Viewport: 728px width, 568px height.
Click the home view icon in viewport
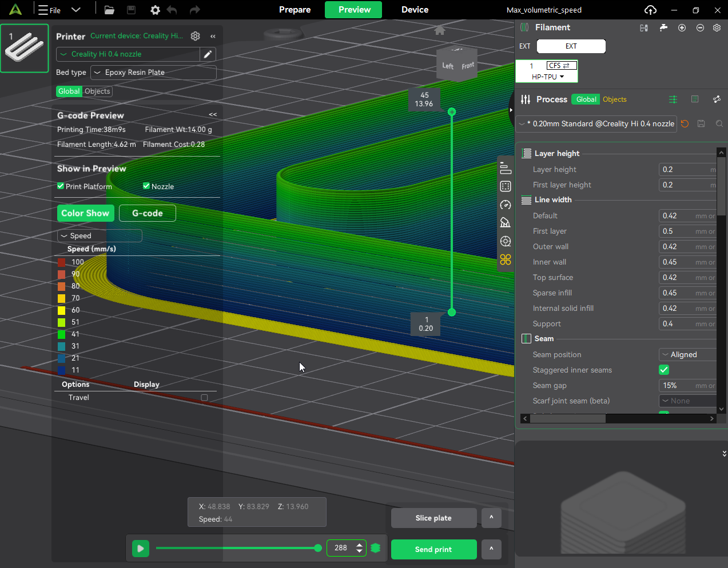click(439, 31)
